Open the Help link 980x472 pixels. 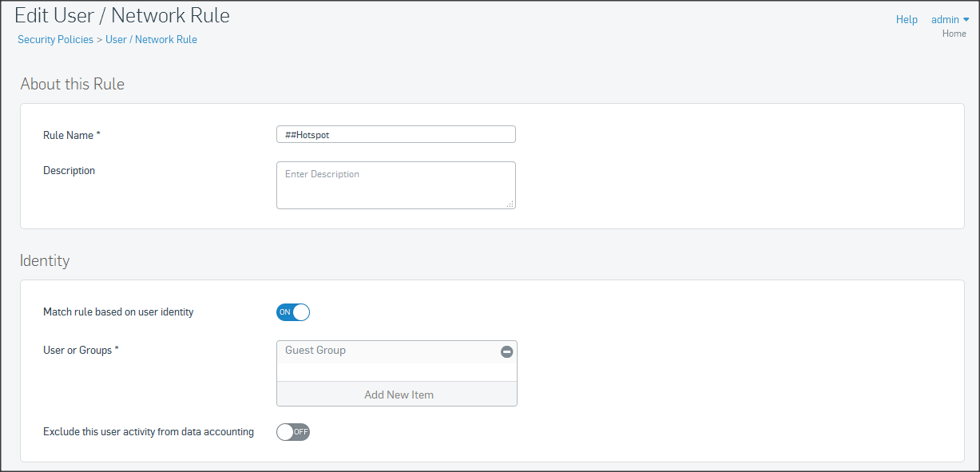[907, 20]
